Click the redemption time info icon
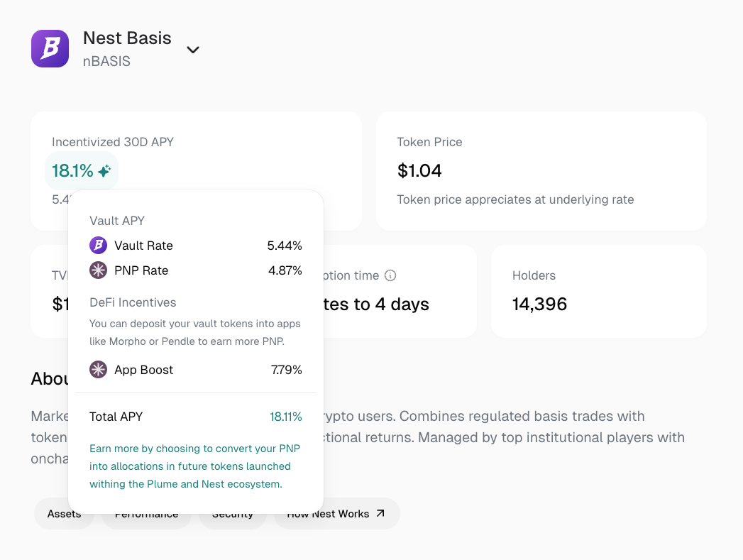This screenshot has width=743, height=560. 390,275
